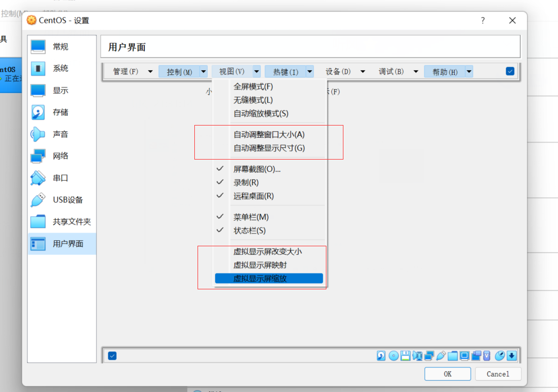This screenshot has width=558, height=392.
Task: Open the 声音 (Audio) settings page
Action: 62,134
